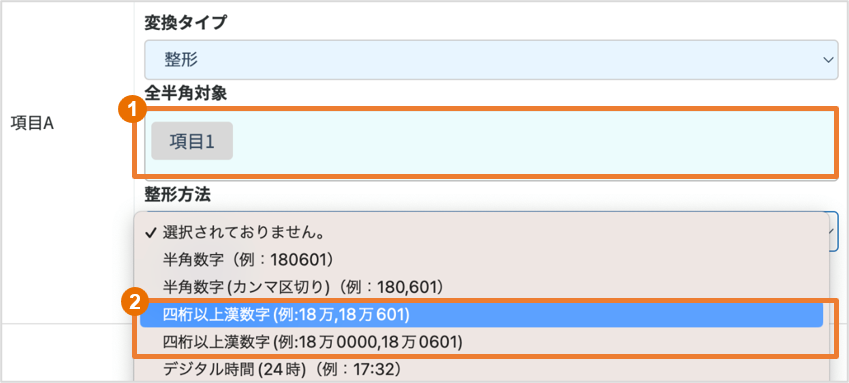Click empty area of 全半角対象 field

[531, 142]
